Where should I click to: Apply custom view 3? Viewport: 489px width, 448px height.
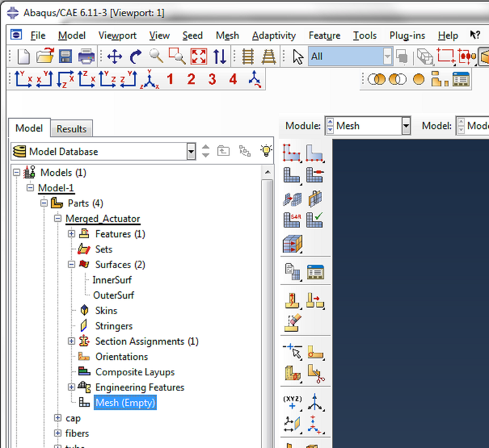click(x=213, y=79)
